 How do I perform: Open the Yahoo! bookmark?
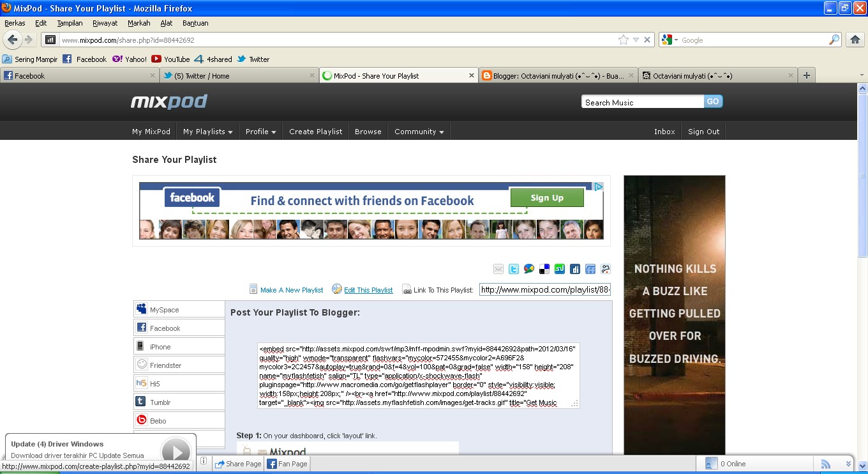point(130,59)
